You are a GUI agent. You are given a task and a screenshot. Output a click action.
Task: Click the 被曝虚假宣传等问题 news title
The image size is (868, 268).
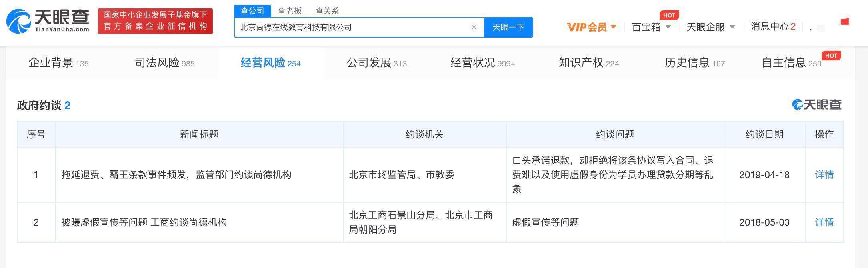[x=144, y=222]
